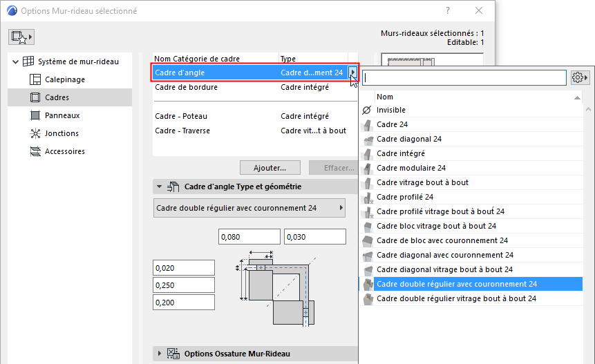
Task: Select the Jonctions icon in sidebar
Action: click(35, 133)
